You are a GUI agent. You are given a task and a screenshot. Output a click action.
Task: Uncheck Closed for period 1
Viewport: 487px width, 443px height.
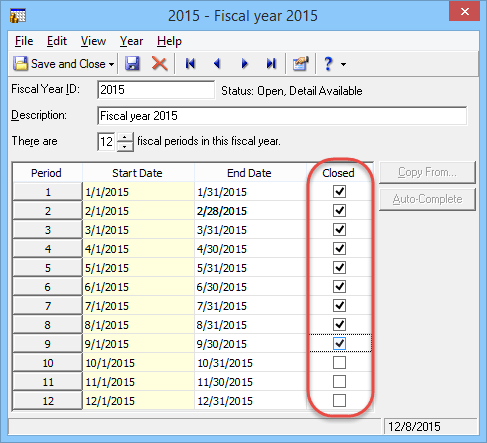coord(339,192)
